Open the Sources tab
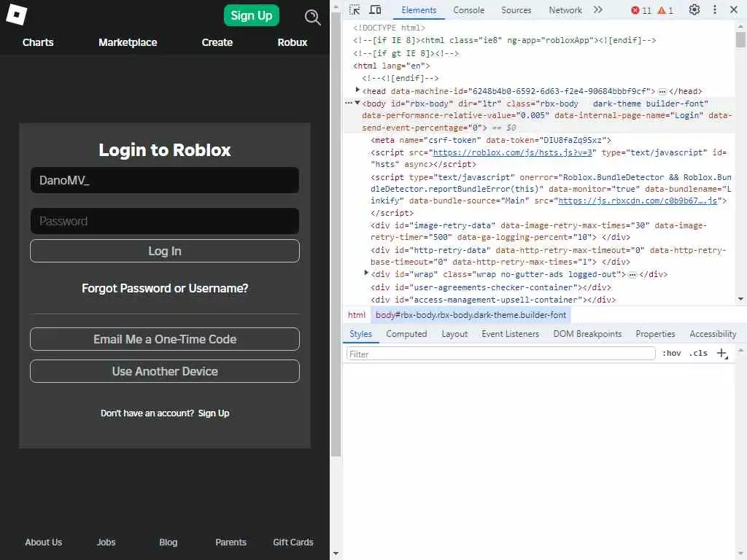The height and width of the screenshot is (560, 747). 516,10
